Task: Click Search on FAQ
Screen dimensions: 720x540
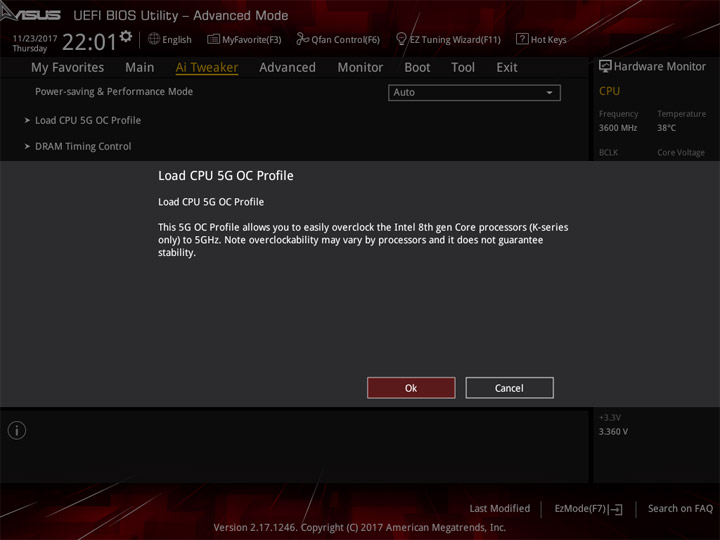Action: click(x=680, y=508)
